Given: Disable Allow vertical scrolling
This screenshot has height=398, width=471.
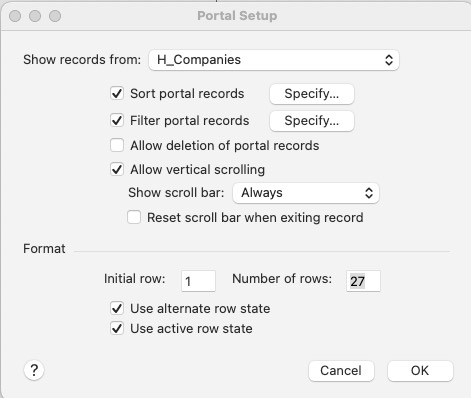Looking at the screenshot, I should 117,169.
